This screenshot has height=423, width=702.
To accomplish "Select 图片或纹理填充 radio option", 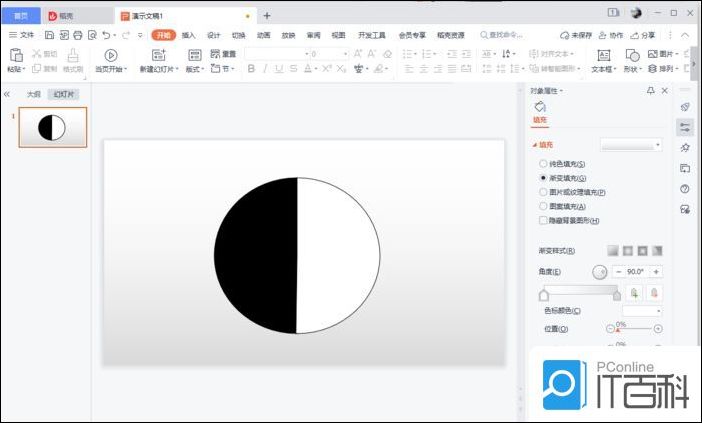I will click(544, 191).
